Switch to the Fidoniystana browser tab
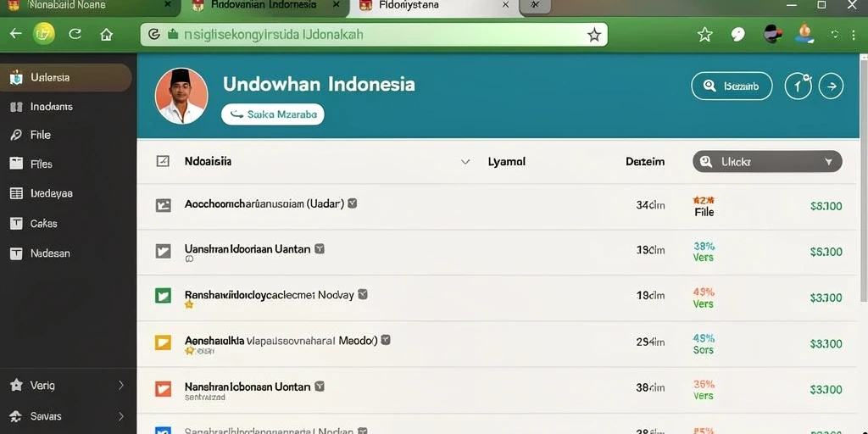 click(x=435, y=7)
